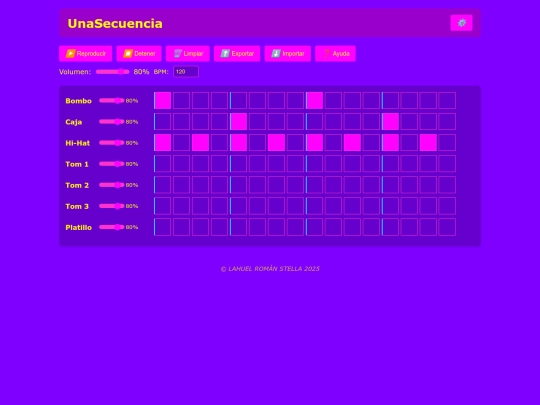Toggle on Tom 2 step 9

pyautogui.click(x=314, y=185)
